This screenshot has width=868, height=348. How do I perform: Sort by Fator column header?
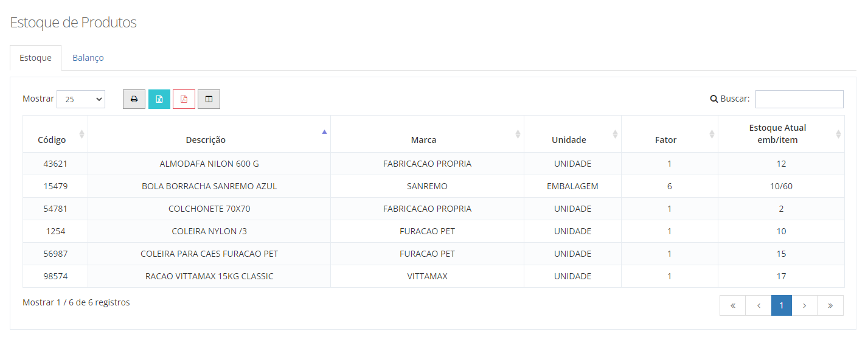(x=665, y=140)
